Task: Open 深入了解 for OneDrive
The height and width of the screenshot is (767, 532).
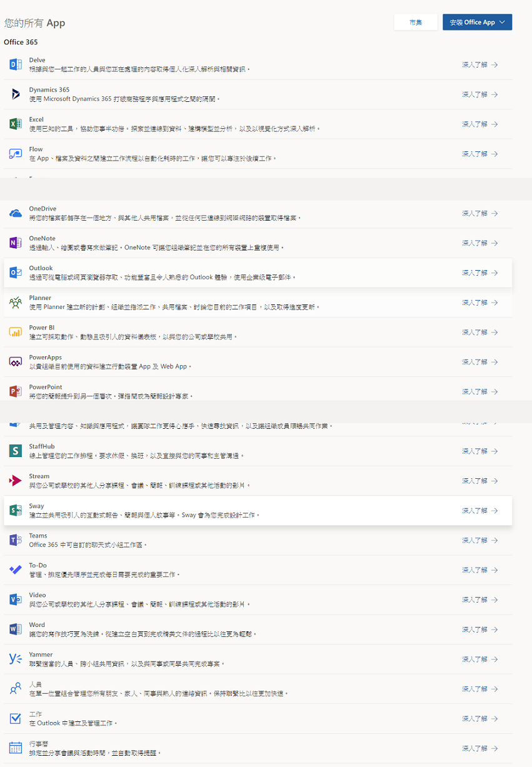Action: tap(479, 213)
